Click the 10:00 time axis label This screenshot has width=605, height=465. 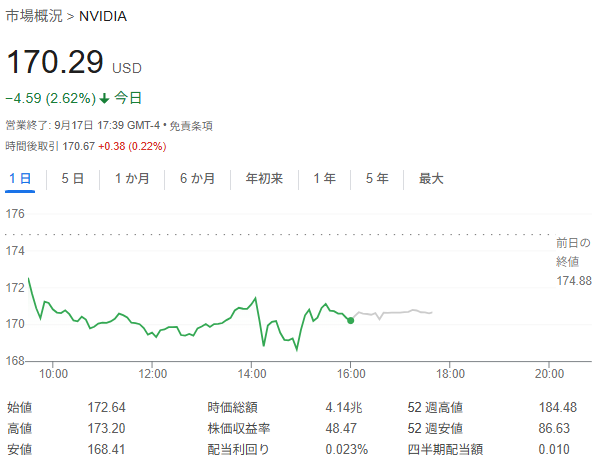(53, 374)
